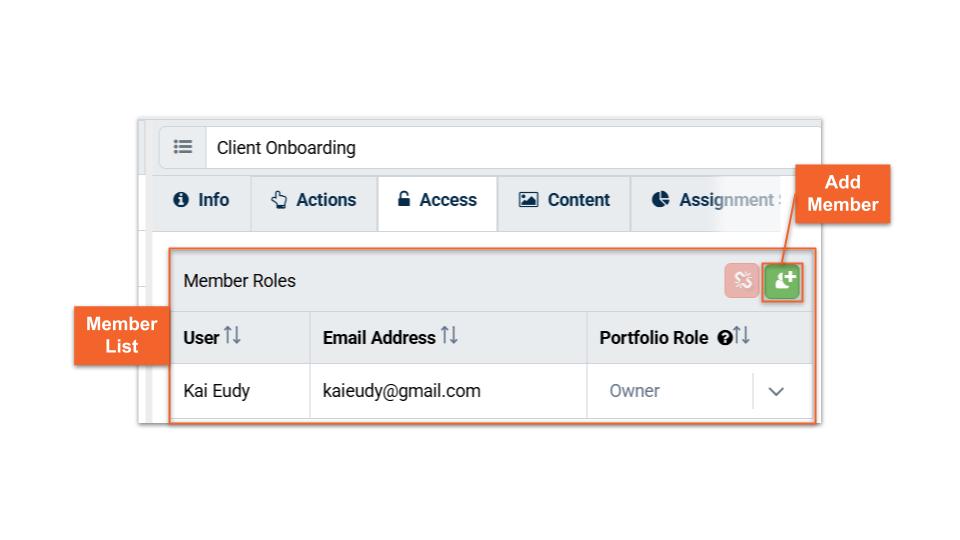This screenshot has width=960, height=540.
Task: Go to the Content tab
Action: tap(564, 200)
